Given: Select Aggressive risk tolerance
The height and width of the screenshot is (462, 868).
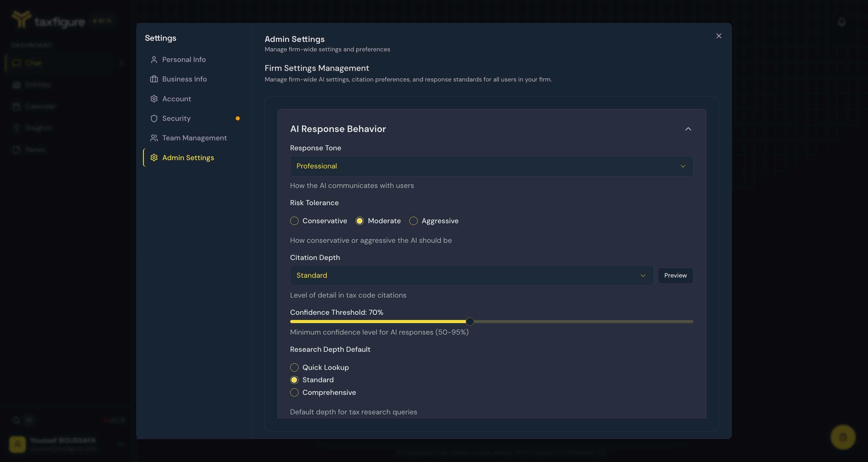Looking at the screenshot, I should [413, 221].
